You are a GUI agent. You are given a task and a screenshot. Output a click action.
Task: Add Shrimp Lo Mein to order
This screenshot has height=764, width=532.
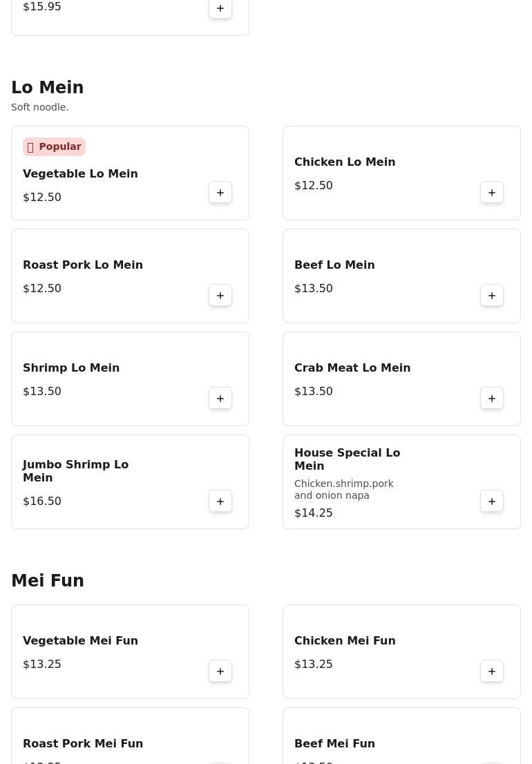click(220, 399)
